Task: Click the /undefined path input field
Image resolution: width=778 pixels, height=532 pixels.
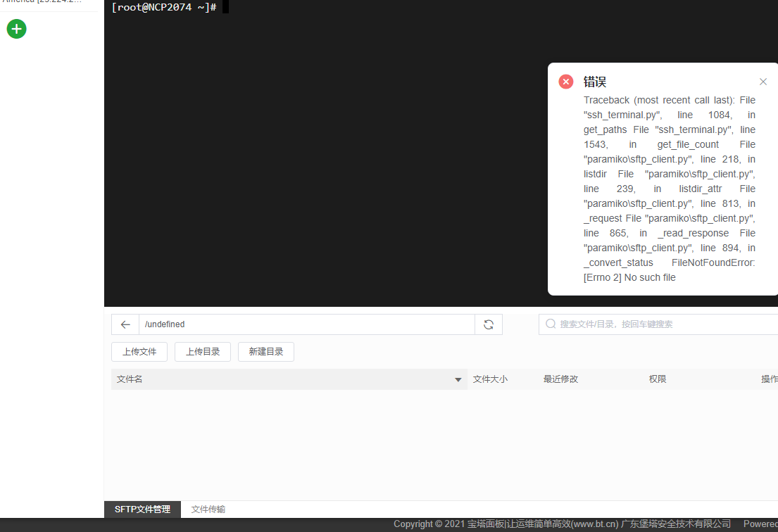Action: pyautogui.click(x=307, y=324)
